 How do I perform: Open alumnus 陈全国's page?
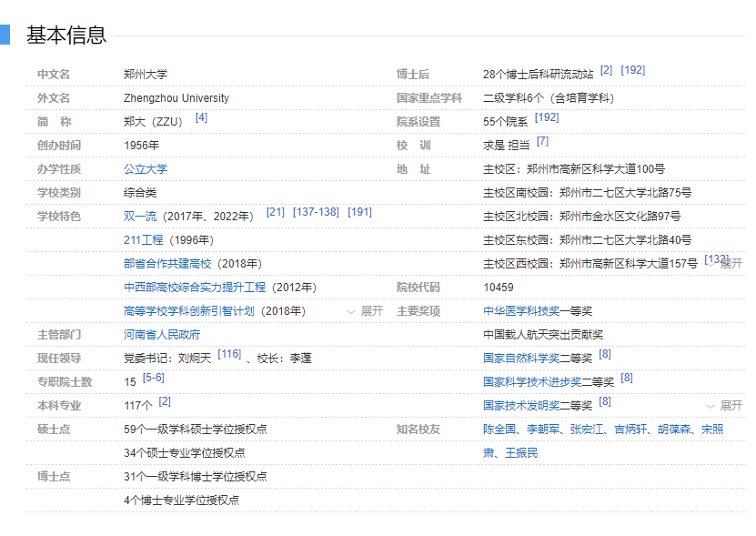click(499, 430)
